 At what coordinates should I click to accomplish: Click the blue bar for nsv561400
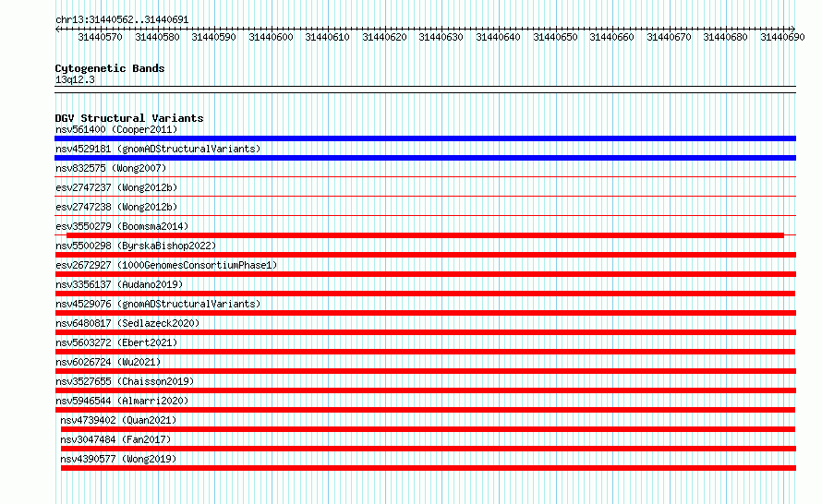click(425, 138)
